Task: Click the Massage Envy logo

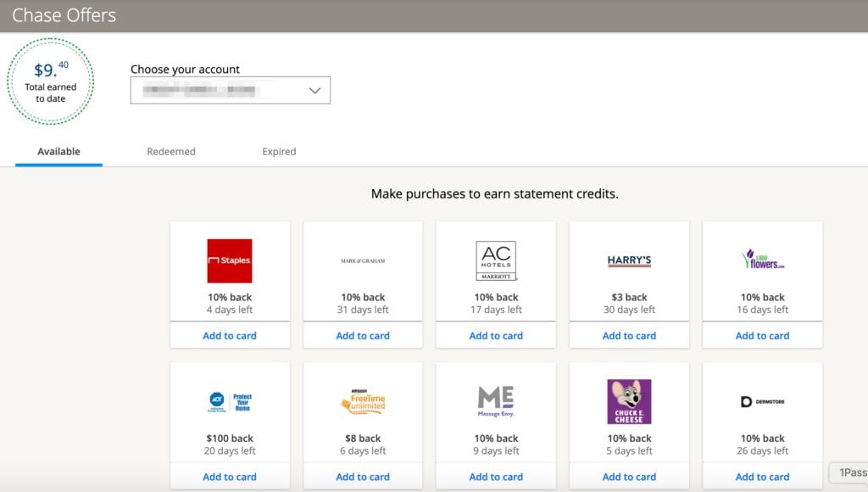Action: pos(496,401)
